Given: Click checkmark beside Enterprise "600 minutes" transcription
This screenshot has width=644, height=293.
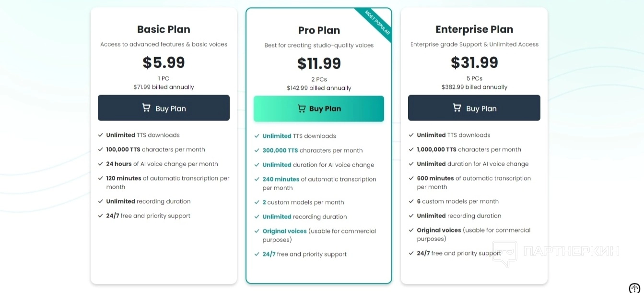Looking at the screenshot, I should [x=411, y=178].
